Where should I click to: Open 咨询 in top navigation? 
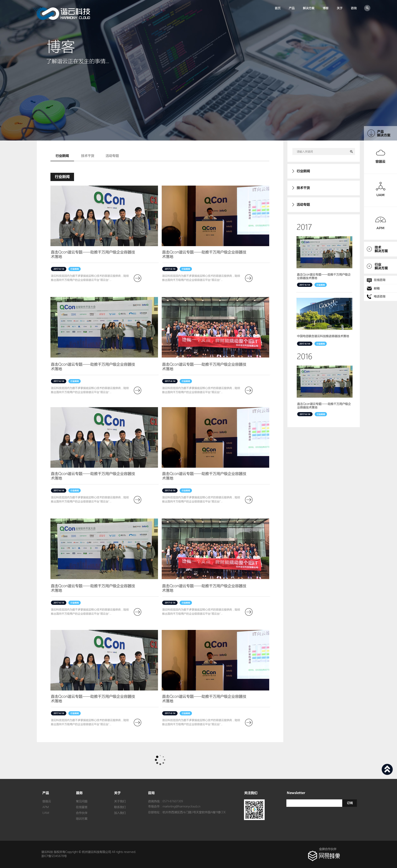click(x=354, y=8)
